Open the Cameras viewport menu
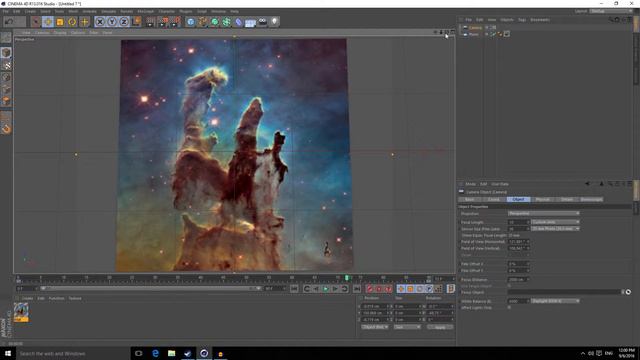640x360 pixels. click(42, 32)
